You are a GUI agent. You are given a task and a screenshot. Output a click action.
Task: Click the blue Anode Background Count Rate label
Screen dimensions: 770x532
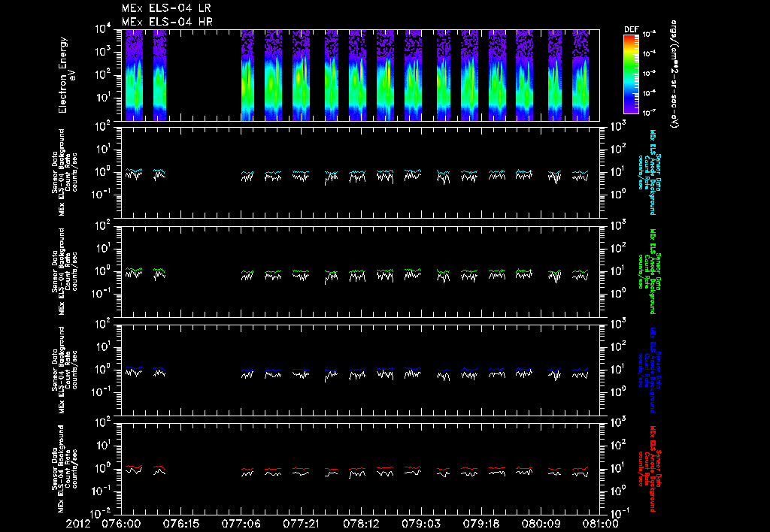point(649,370)
